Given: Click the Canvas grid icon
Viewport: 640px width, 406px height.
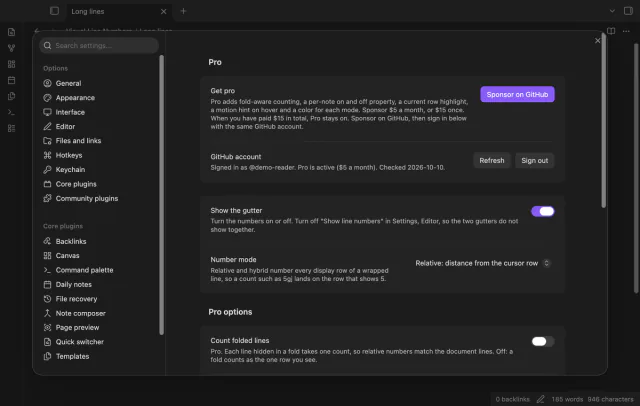Looking at the screenshot, I should [47, 255].
